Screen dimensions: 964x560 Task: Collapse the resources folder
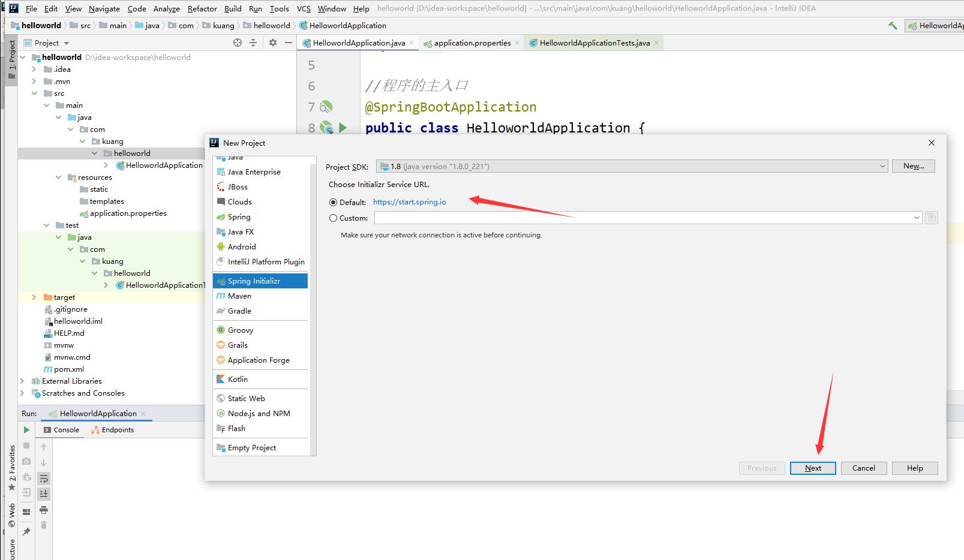[x=58, y=177]
